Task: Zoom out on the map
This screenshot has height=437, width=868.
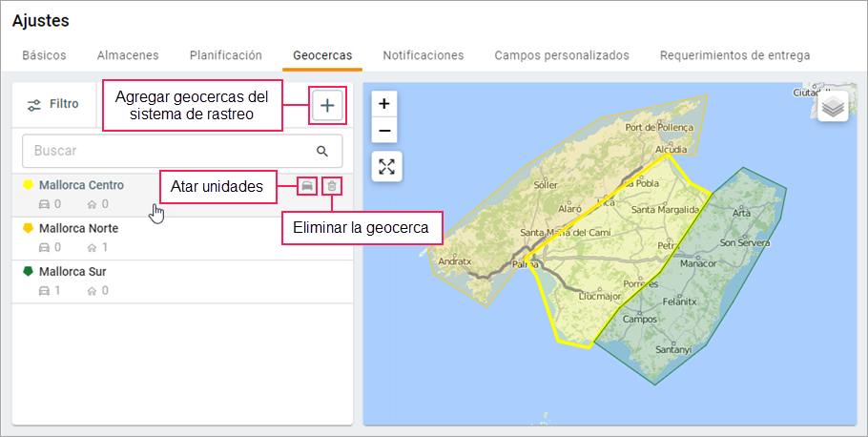Action: (384, 131)
